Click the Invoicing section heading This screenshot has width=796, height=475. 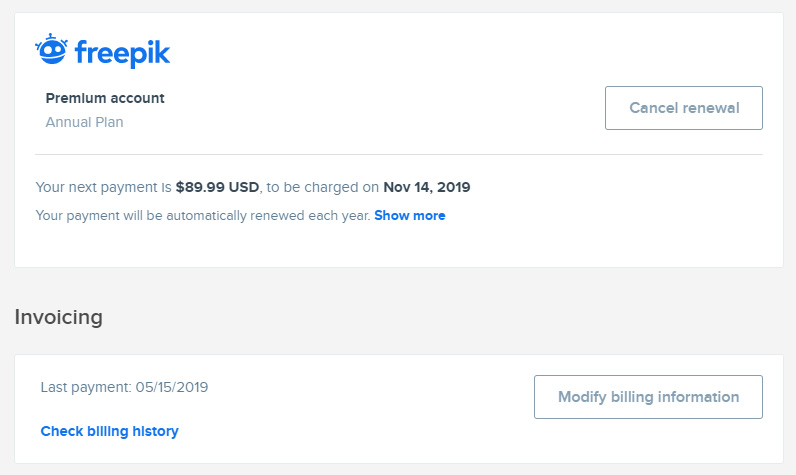(58, 317)
